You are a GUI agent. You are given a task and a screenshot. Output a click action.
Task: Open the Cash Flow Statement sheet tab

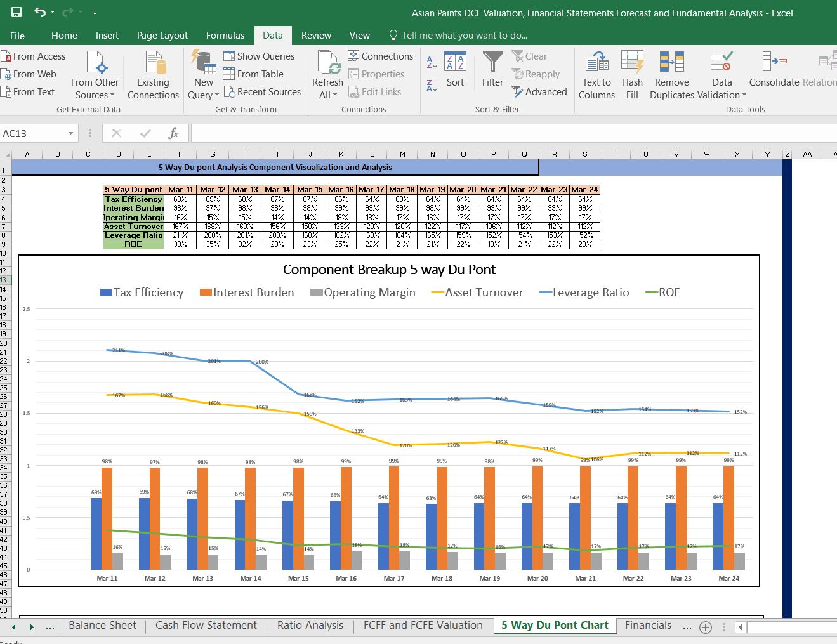coord(206,626)
